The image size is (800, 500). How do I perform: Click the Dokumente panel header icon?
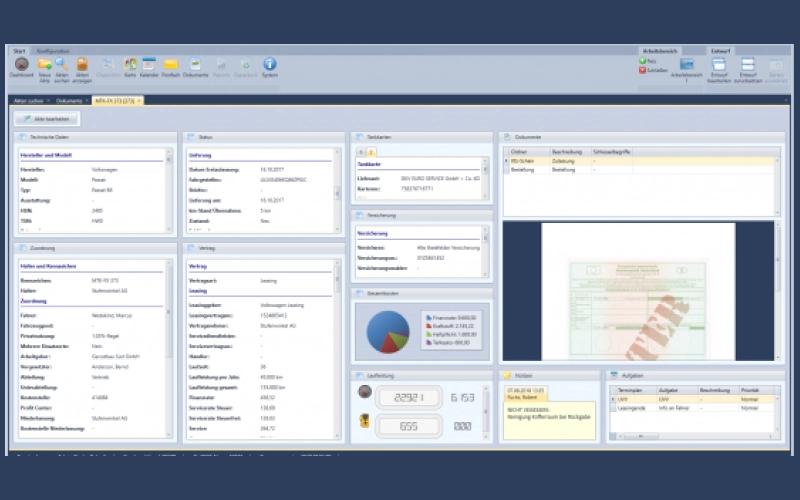tap(507, 137)
